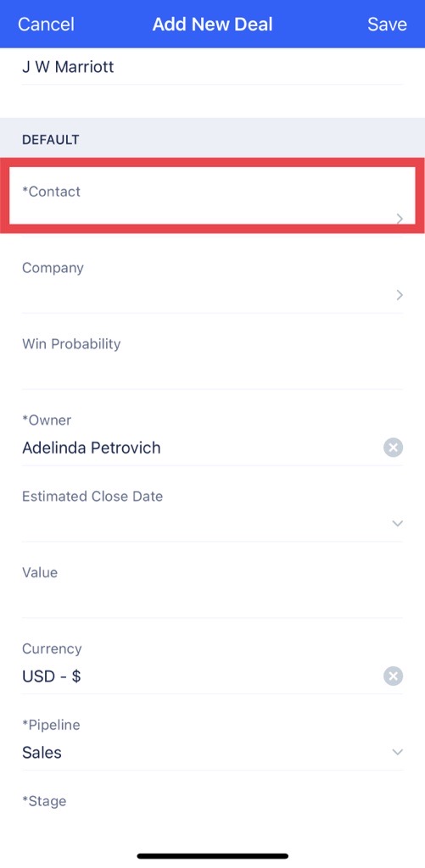Edit the deal name J W Marriott

click(68, 67)
